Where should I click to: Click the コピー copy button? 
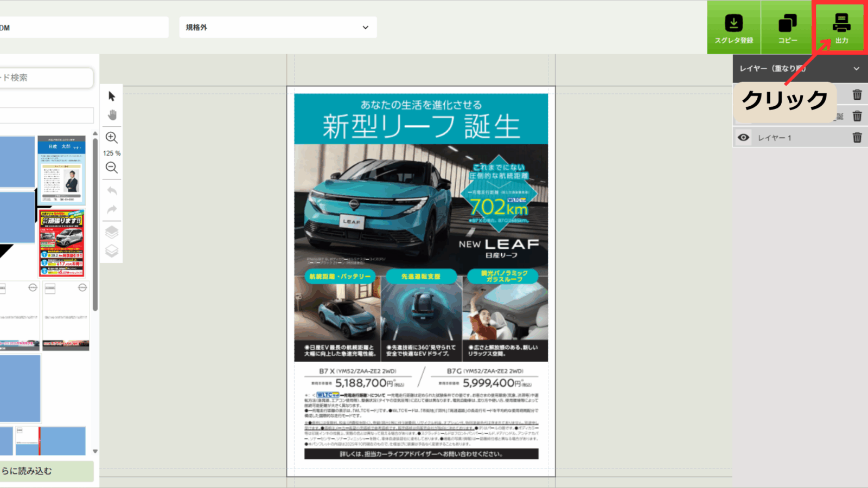point(787,28)
